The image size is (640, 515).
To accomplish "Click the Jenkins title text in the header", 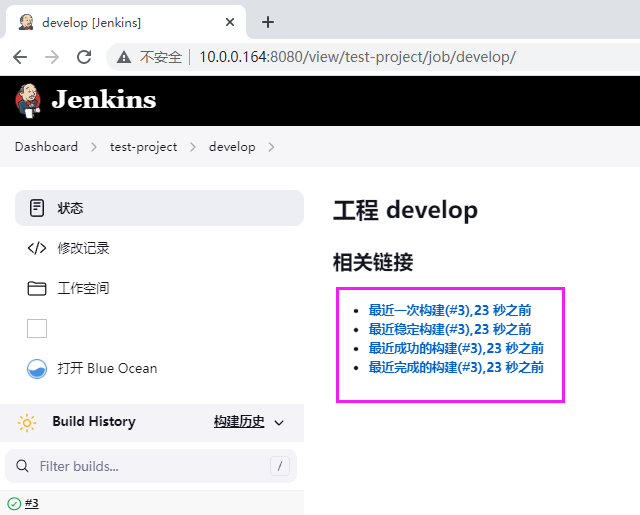I will pos(104,100).
